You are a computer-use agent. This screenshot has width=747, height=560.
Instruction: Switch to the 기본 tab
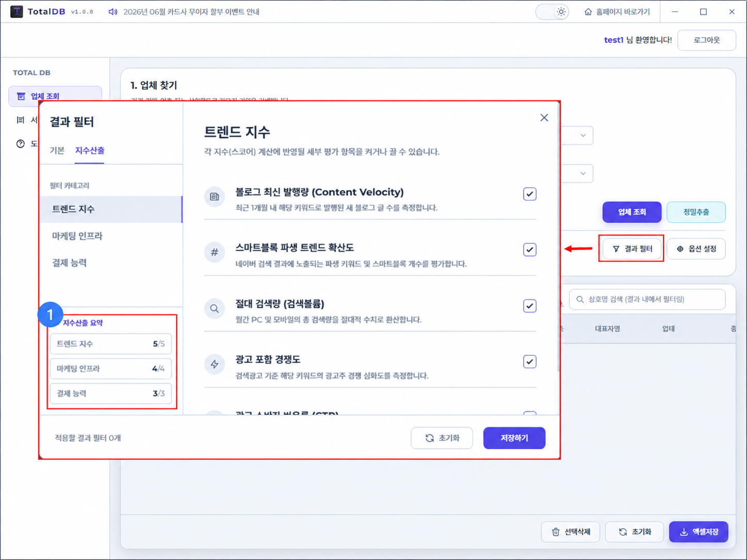click(x=57, y=151)
